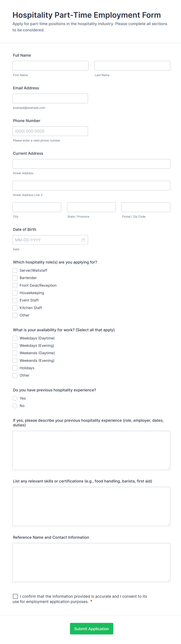The height and width of the screenshot is (644, 181).
Task: Submit the application form
Action: pyautogui.click(x=91, y=628)
